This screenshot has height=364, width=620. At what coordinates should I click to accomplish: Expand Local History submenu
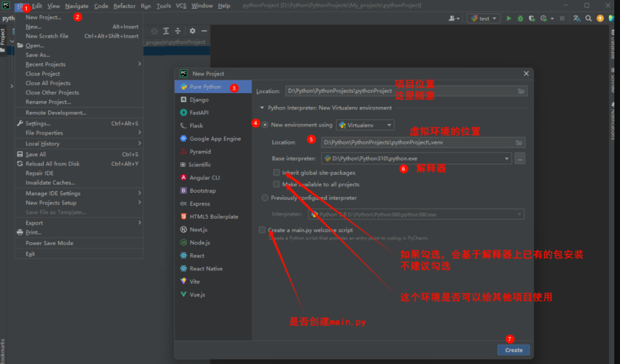[79, 144]
